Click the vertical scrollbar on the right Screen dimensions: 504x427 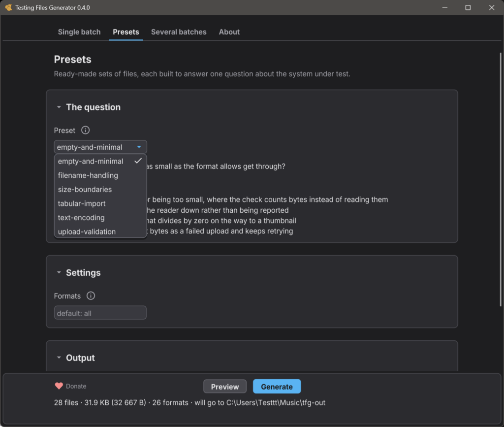point(501,179)
